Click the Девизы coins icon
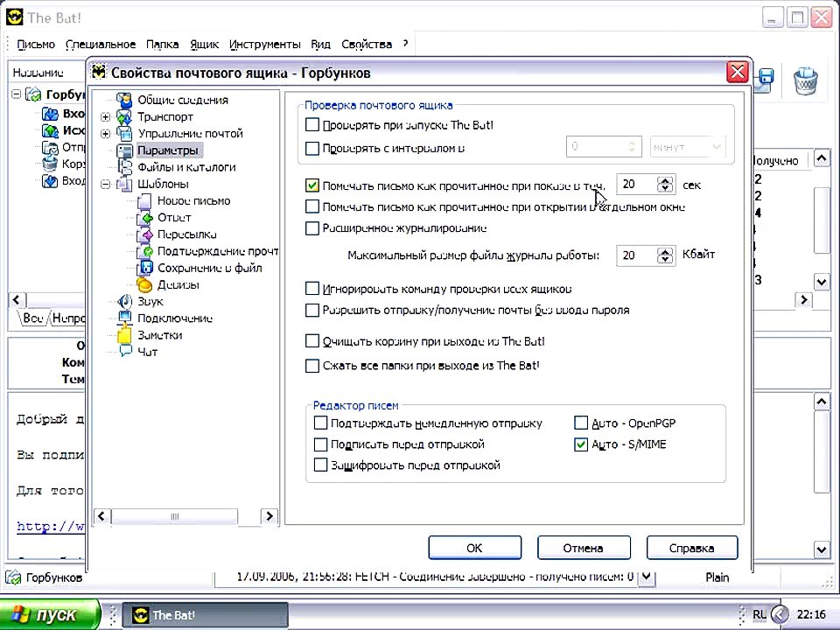Screen dimensions: 840x630 click(x=144, y=285)
